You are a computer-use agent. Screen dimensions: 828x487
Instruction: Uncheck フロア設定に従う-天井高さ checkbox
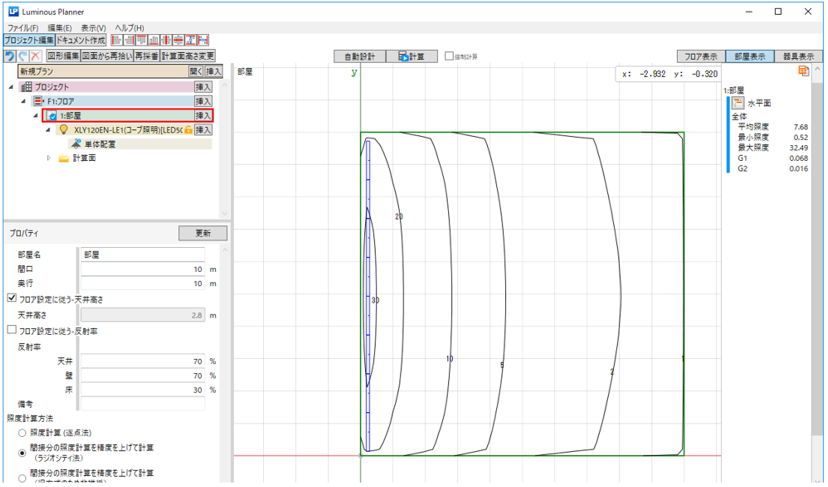coord(12,298)
